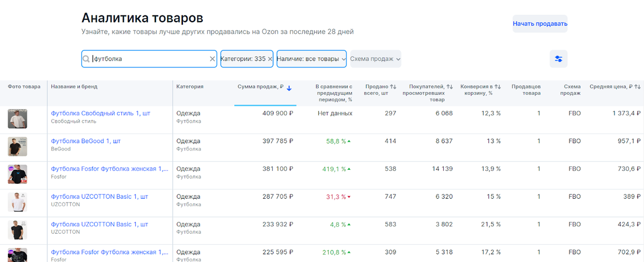This screenshot has height=262, width=644.
Task: Click the Fosfor 381 100 ₽ row thumbnail
Action: coord(17,175)
